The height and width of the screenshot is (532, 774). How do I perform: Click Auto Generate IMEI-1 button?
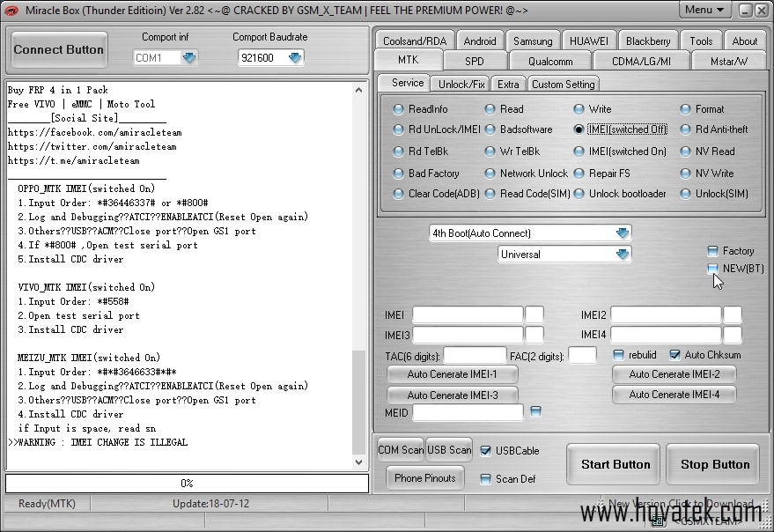[x=452, y=374]
